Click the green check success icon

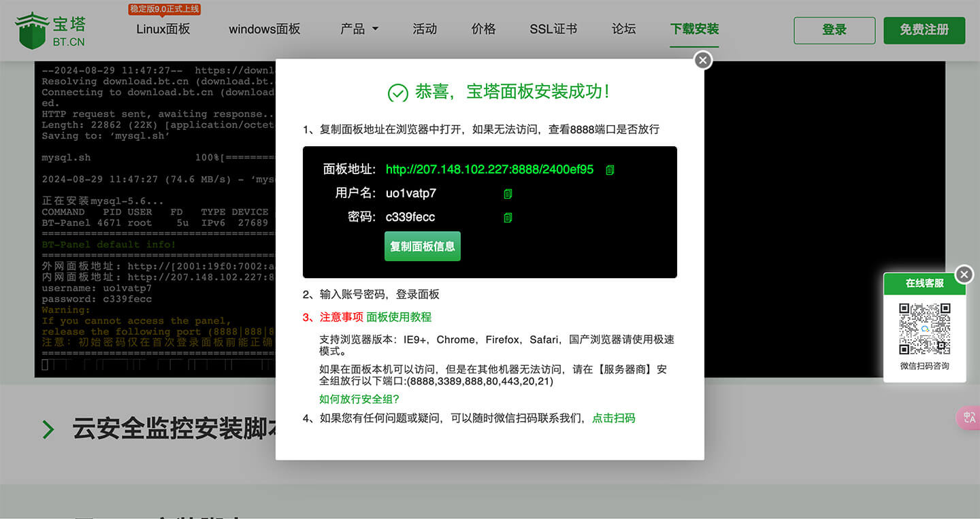point(397,93)
